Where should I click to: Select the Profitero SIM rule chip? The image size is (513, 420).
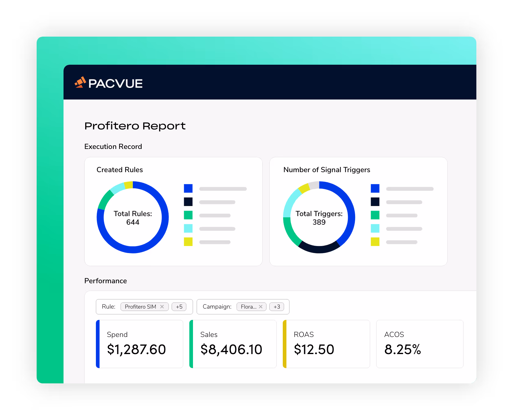(x=144, y=307)
